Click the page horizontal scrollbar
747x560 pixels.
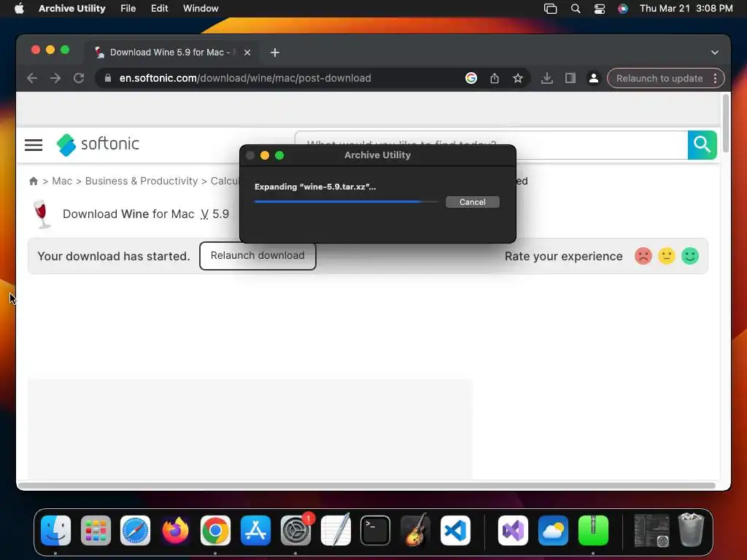coord(367,485)
